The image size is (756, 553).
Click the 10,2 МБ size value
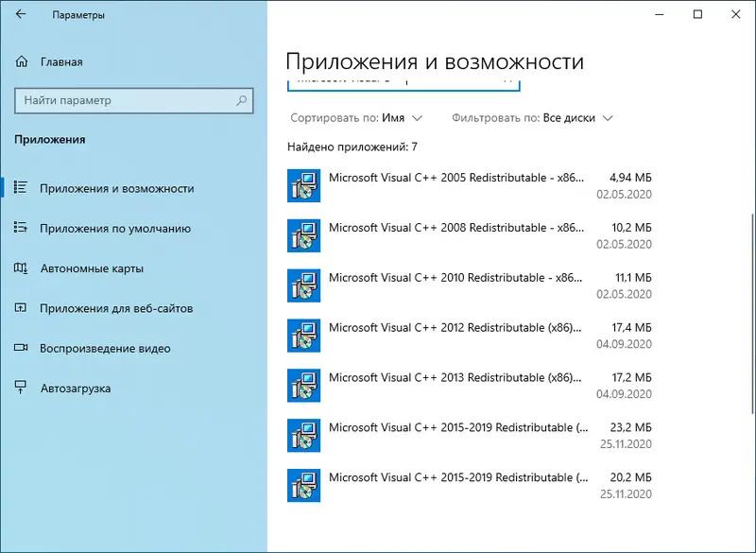(x=631, y=228)
